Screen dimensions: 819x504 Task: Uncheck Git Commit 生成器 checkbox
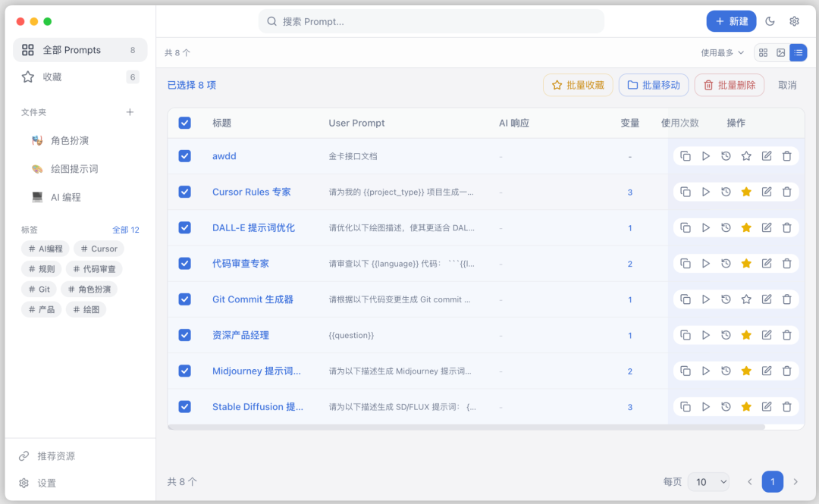coord(184,299)
